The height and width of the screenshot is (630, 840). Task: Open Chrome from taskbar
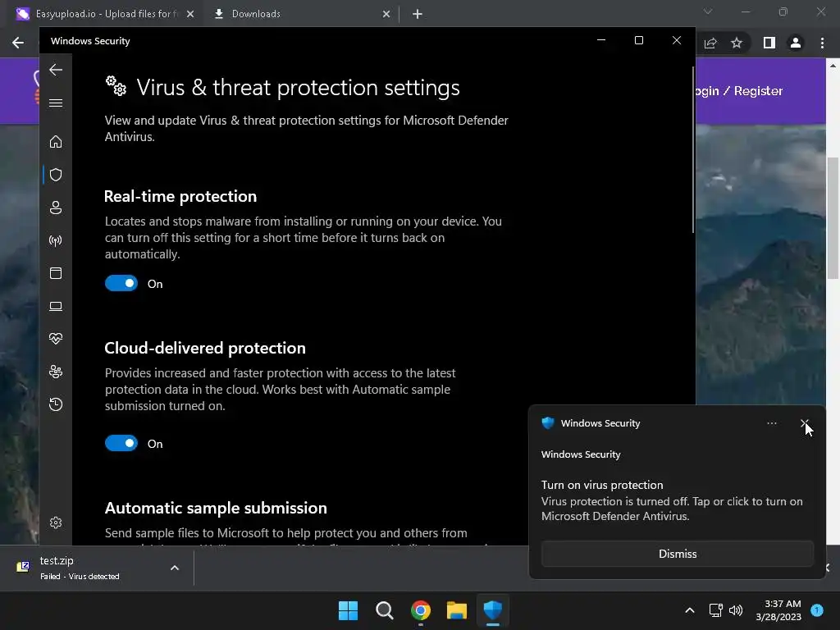point(421,610)
